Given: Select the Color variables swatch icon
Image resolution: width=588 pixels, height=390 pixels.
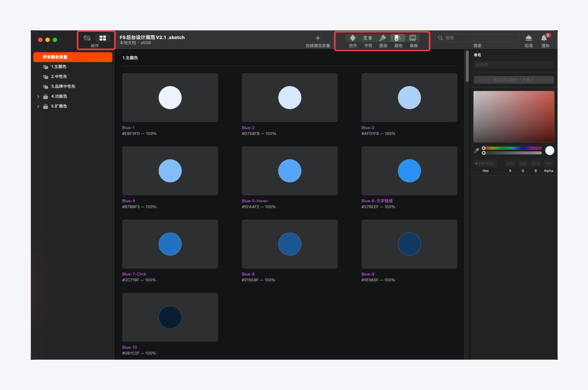Looking at the screenshot, I should 398,38.
